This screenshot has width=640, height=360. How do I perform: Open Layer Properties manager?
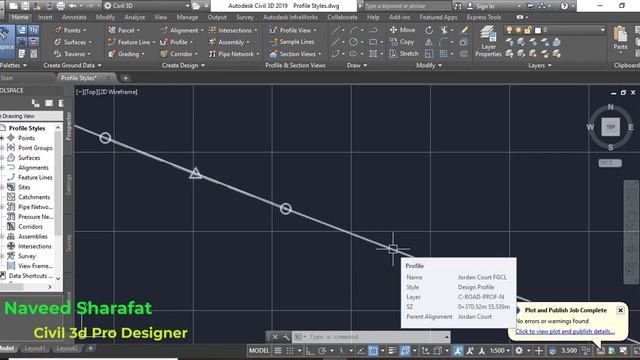pos(488,42)
